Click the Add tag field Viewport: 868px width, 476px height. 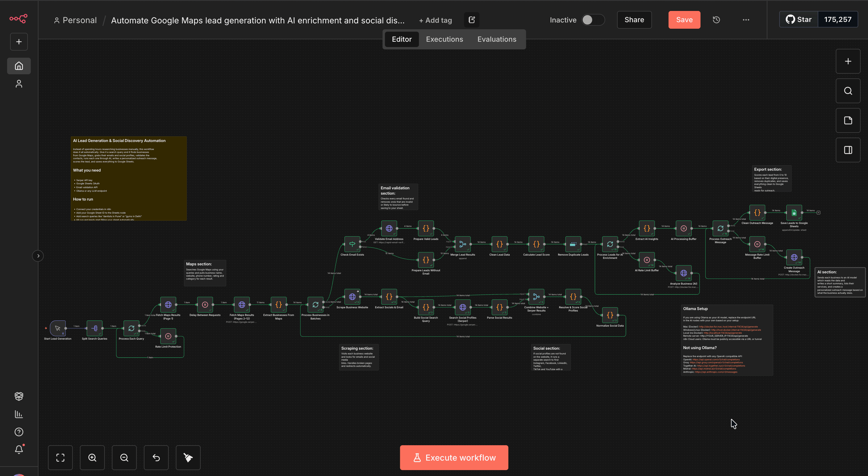coord(435,20)
